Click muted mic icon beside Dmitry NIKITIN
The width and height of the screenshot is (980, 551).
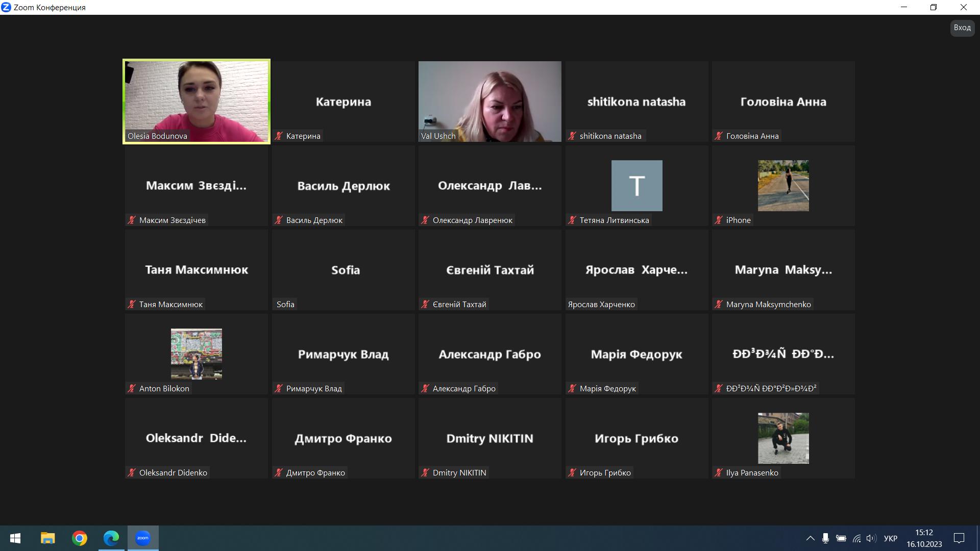(425, 472)
